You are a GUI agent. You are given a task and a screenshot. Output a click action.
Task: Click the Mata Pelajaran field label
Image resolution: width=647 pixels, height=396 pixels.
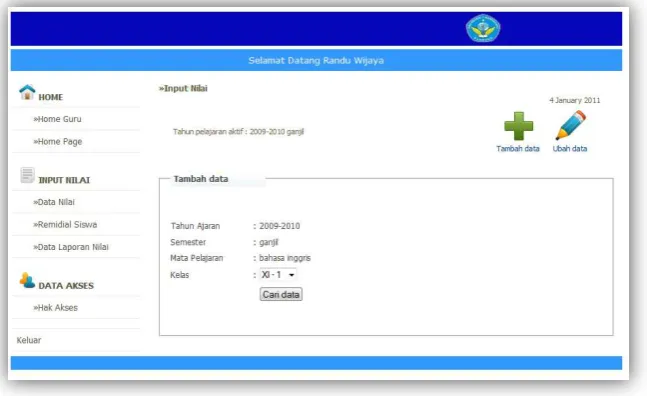click(x=196, y=258)
